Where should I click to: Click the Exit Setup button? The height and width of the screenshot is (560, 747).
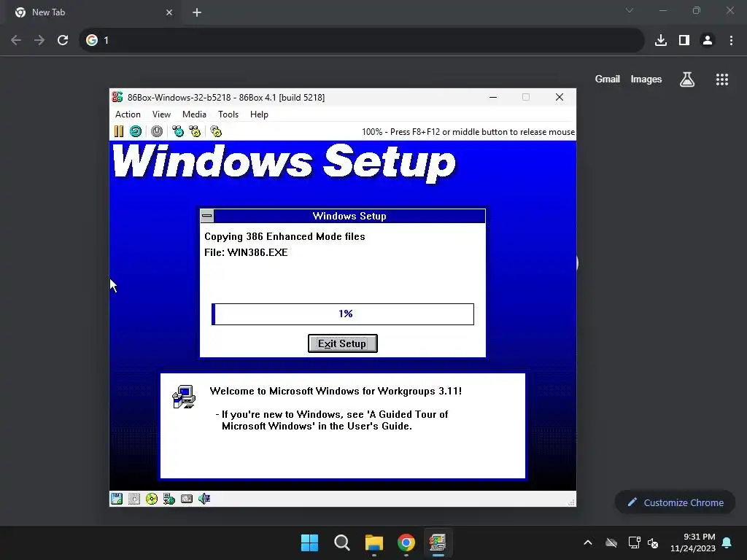pyautogui.click(x=343, y=343)
